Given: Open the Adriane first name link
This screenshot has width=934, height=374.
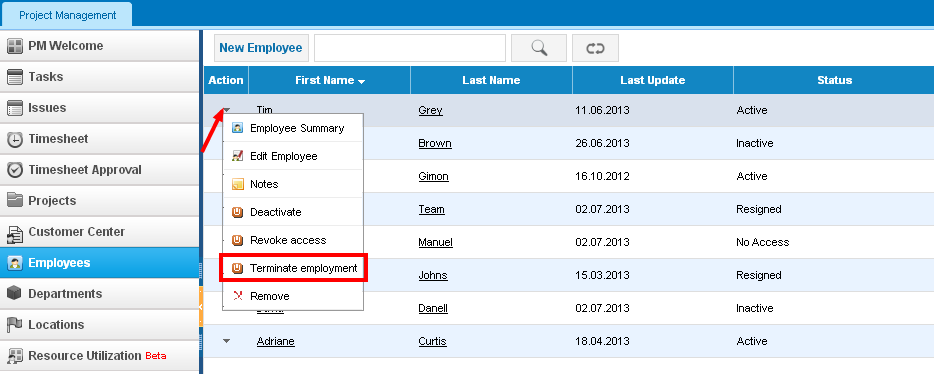Looking at the screenshot, I should click(x=276, y=341).
